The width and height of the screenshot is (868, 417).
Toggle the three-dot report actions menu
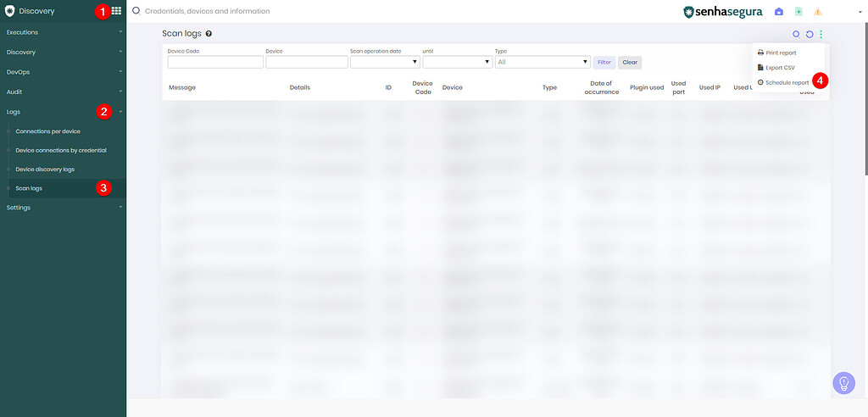point(821,35)
